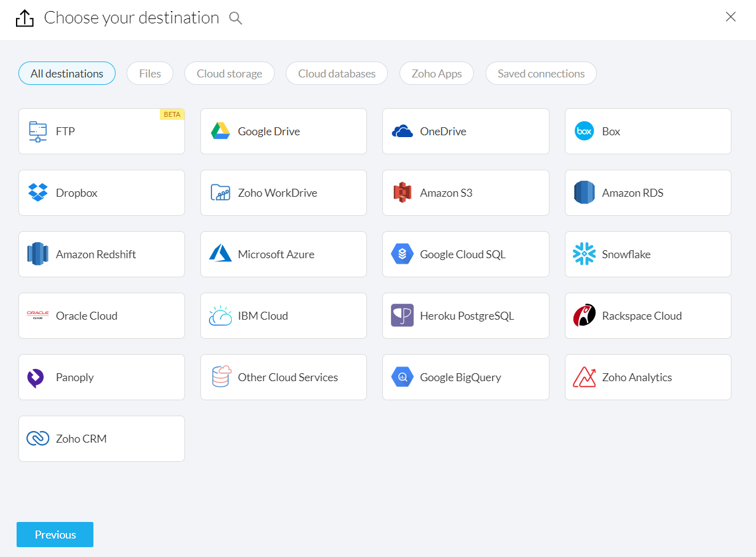Image resolution: width=756 pixels, height=557 pixels.
Task: Pick the Amazon S3 icon
Action: coord(402,193)
